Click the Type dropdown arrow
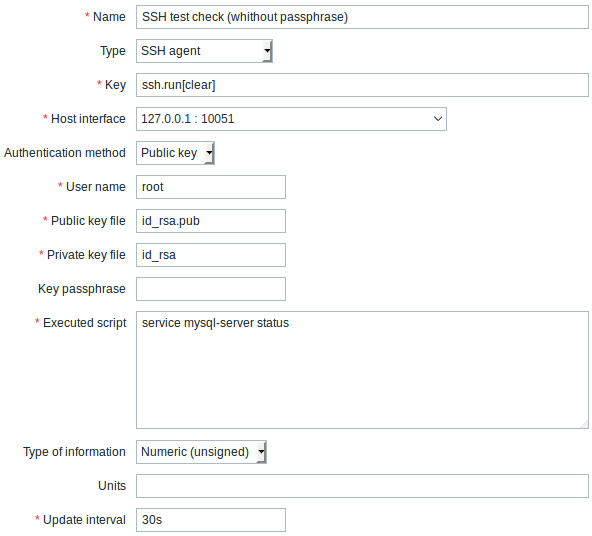The height and width of the screenshot is (536, 592). tap(267, 51)
